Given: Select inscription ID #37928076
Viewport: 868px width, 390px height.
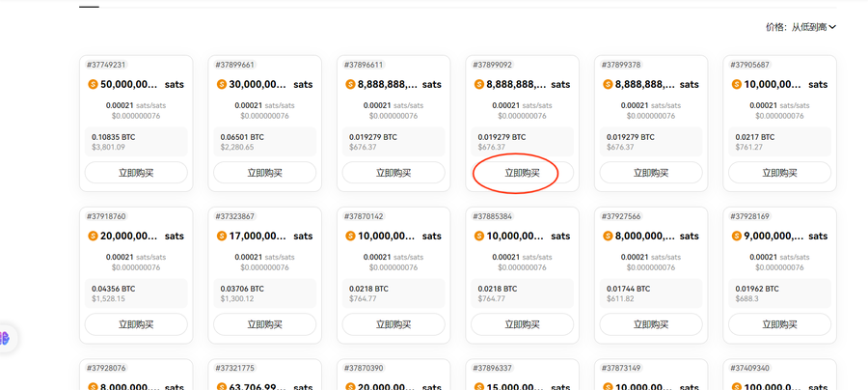Looking at the screenshot, I should click(106, 368).
